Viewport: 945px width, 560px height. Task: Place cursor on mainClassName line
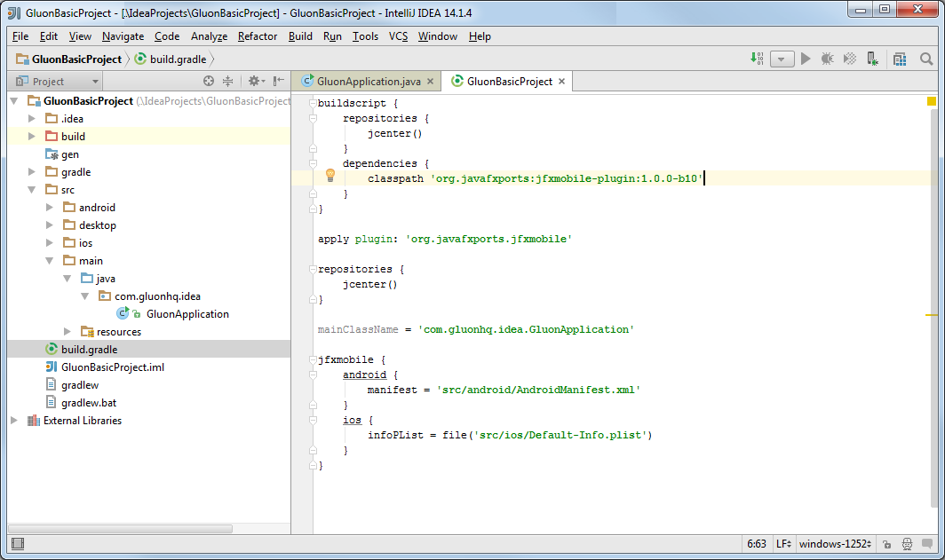pos(476,329)
